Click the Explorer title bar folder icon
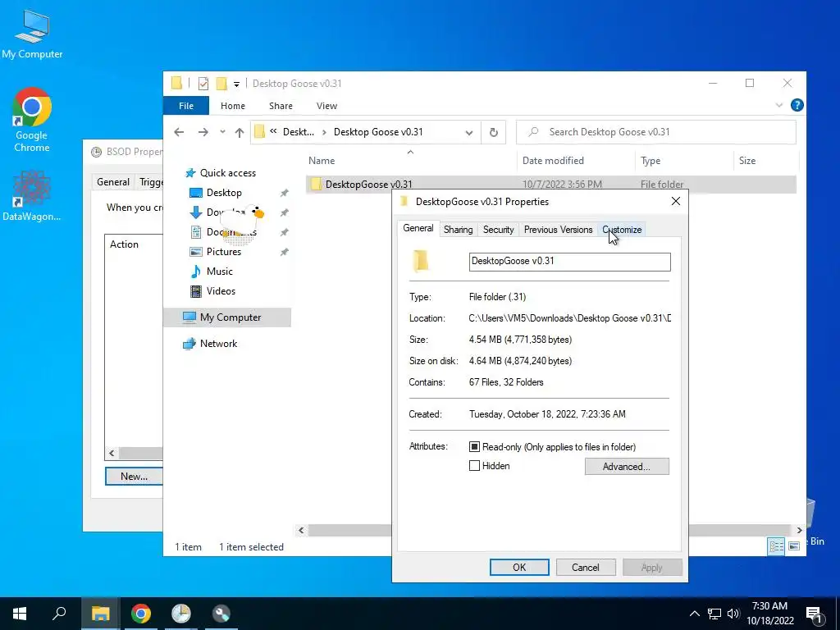The image size is (840, 630). point(177,83)
